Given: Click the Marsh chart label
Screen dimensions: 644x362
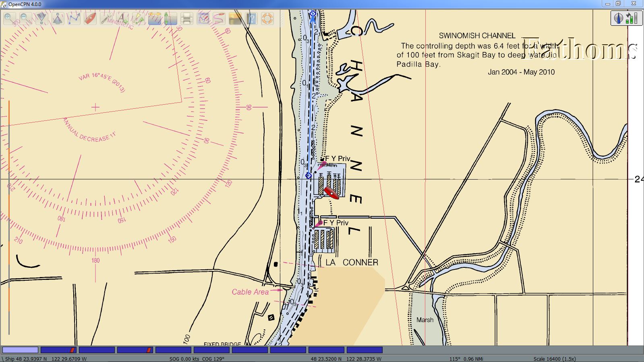Looking at the screenshot, I should pyautogui.click(x=425, y=320).
